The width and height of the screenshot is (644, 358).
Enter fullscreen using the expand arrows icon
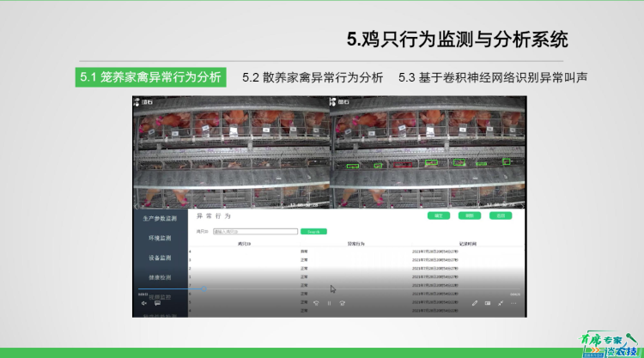click(501, 303)
